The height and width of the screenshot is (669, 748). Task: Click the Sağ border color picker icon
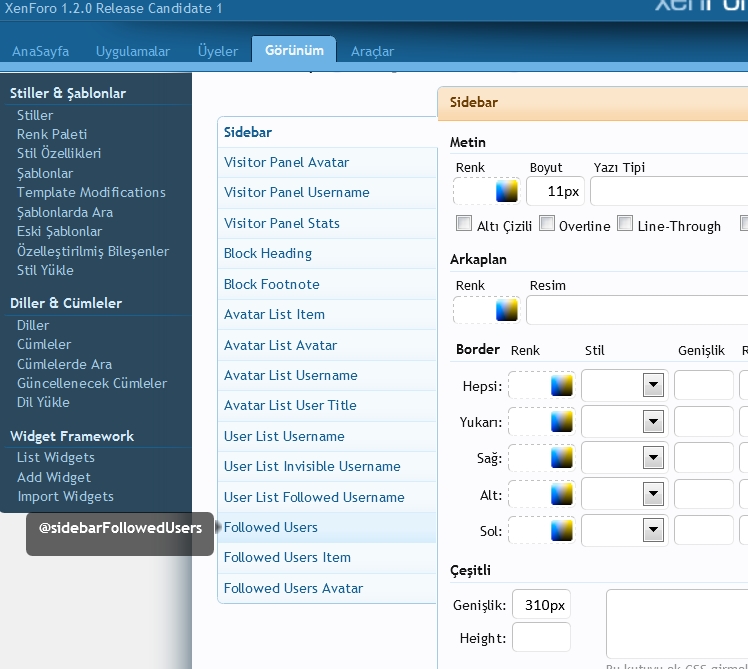561,457
